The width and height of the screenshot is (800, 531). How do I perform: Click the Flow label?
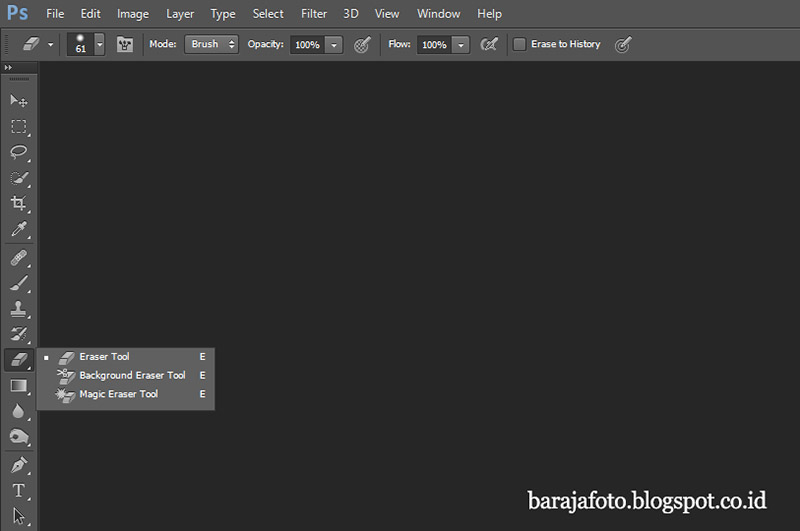click(x=399, y=44)
